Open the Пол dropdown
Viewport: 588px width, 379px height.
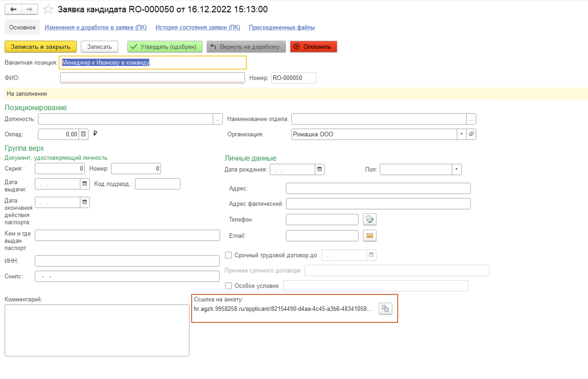pyautogui.click(x=456, y=169)
